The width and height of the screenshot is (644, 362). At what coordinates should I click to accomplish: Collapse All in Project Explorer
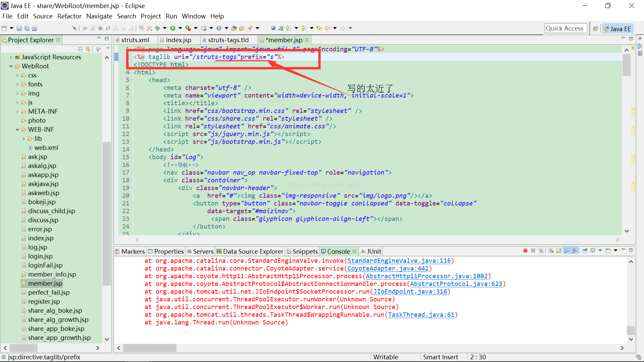(x=80, y=49)
